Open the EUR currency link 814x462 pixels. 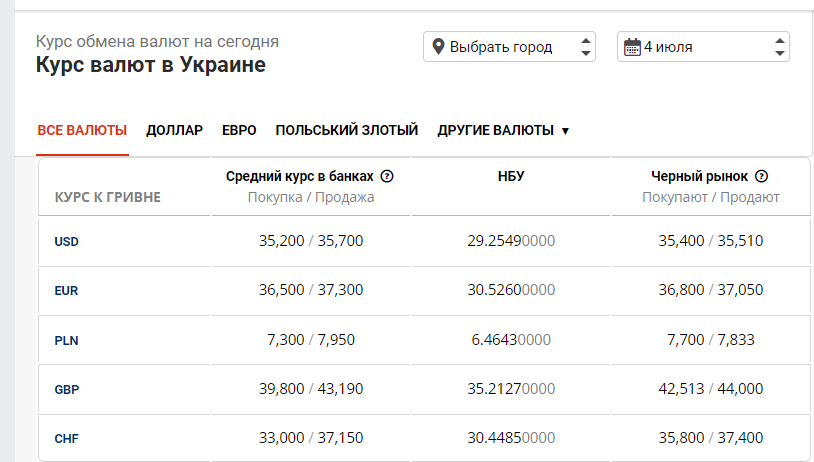pos(66,290)
